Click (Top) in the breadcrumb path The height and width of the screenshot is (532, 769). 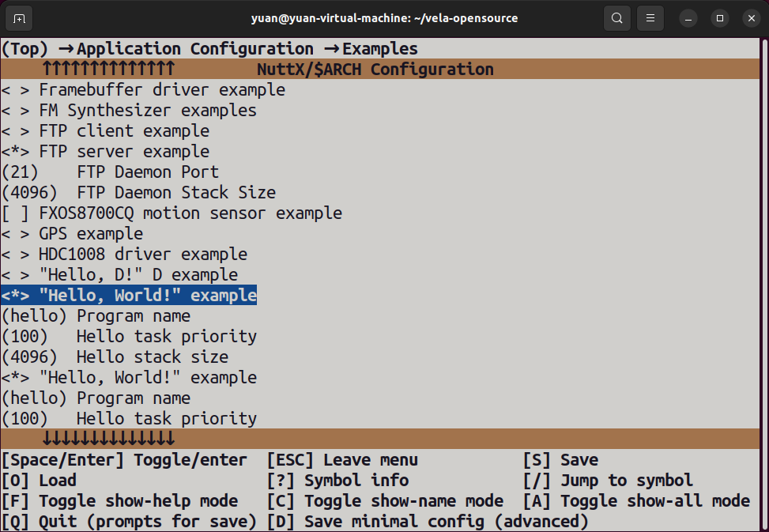pyautogui.click(x=25, y=49)
